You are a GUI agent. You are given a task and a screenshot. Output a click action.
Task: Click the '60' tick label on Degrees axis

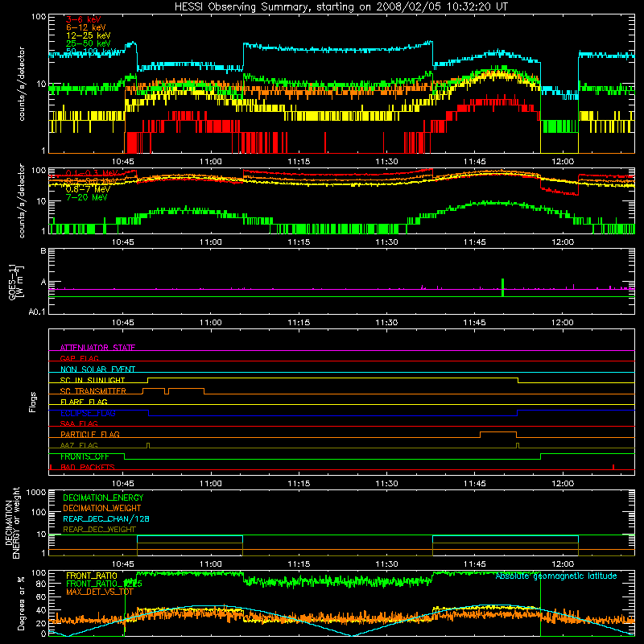(x=41, y=597)
